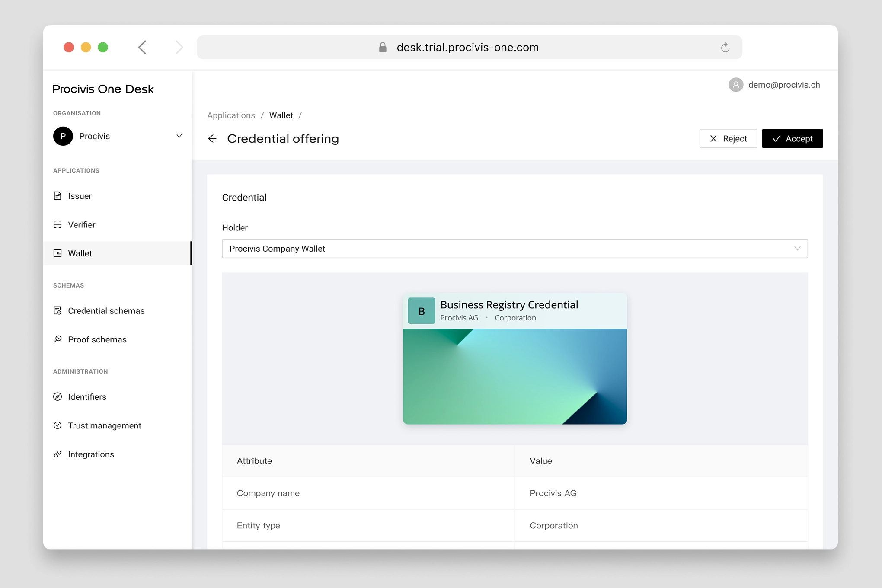Click the Credential schemas icon
The height and width of the screenshot is (588, 882).
pos(58,310)
